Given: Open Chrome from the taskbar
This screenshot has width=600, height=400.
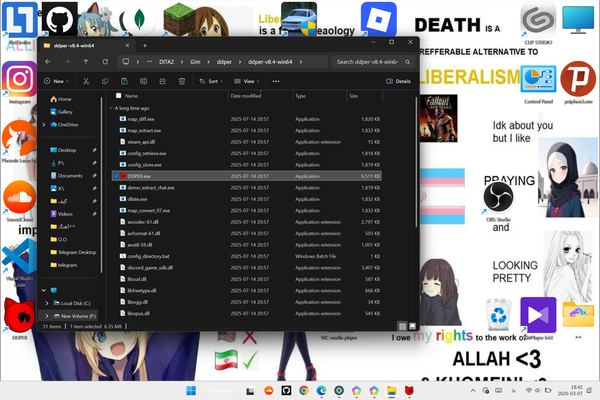Looking at the screenshot, I should 304,390.
